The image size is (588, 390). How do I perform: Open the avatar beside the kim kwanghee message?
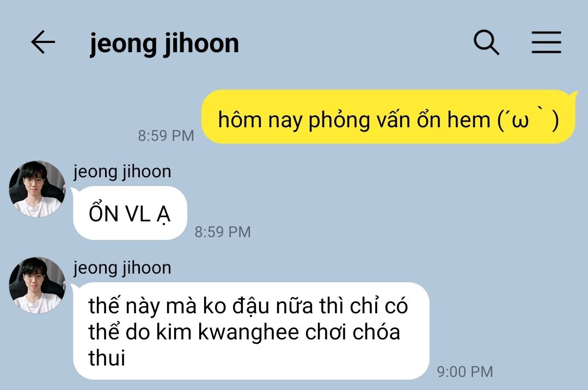(x=37, y=285)
